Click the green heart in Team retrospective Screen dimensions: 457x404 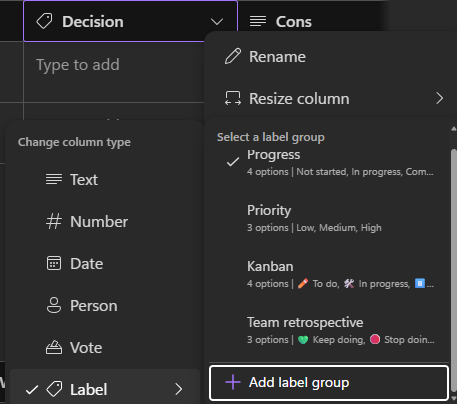coord(303,340)
